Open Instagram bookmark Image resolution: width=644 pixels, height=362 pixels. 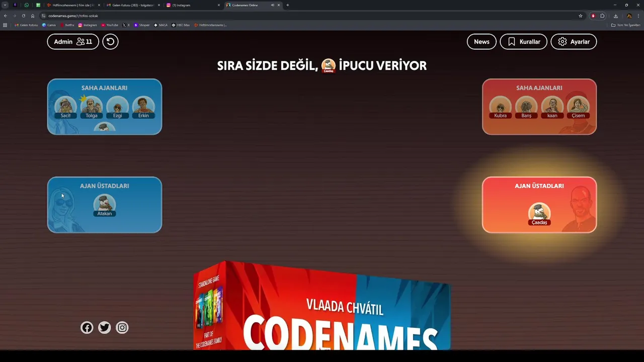(x=88, y=25)
